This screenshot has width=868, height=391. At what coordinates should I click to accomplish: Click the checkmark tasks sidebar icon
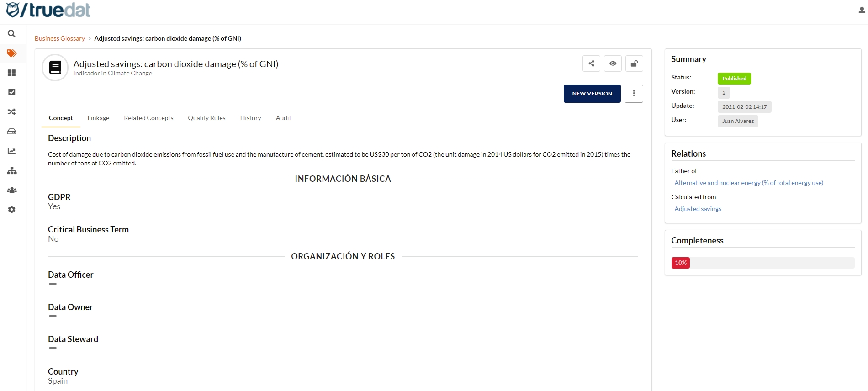point(12,92)
